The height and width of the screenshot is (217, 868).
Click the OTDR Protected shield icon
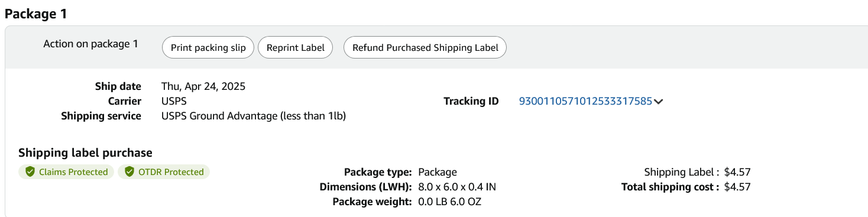click(x=129, y=172)
